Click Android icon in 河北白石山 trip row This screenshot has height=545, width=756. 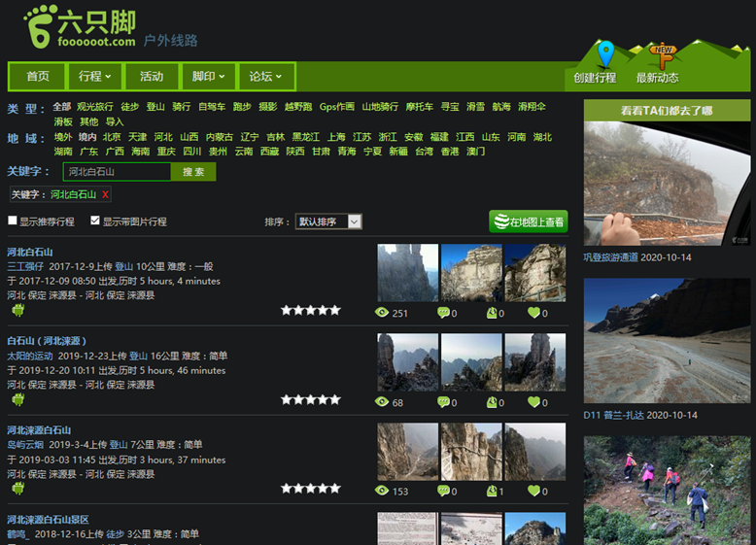pyautogui.click(x=17, y=310)
